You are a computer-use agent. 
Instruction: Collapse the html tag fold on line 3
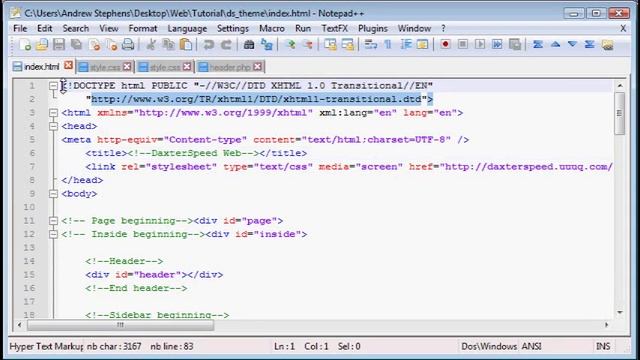pyautogui.click(x=53, y=113)
